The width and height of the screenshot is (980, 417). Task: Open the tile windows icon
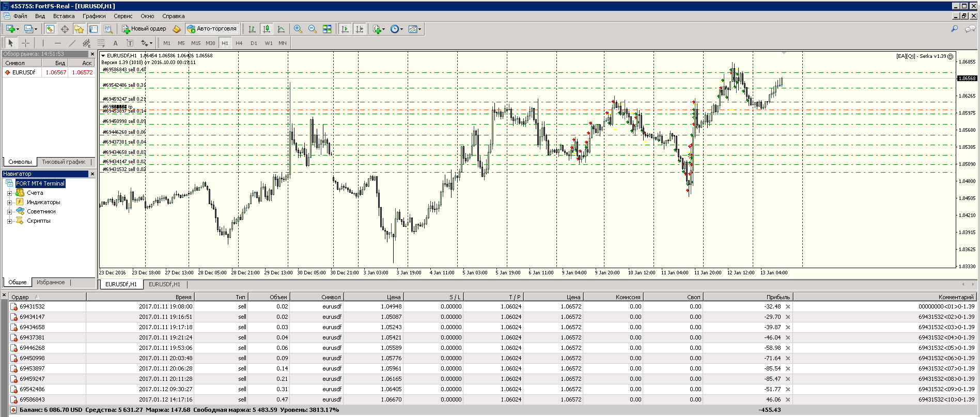click(327, 29)
